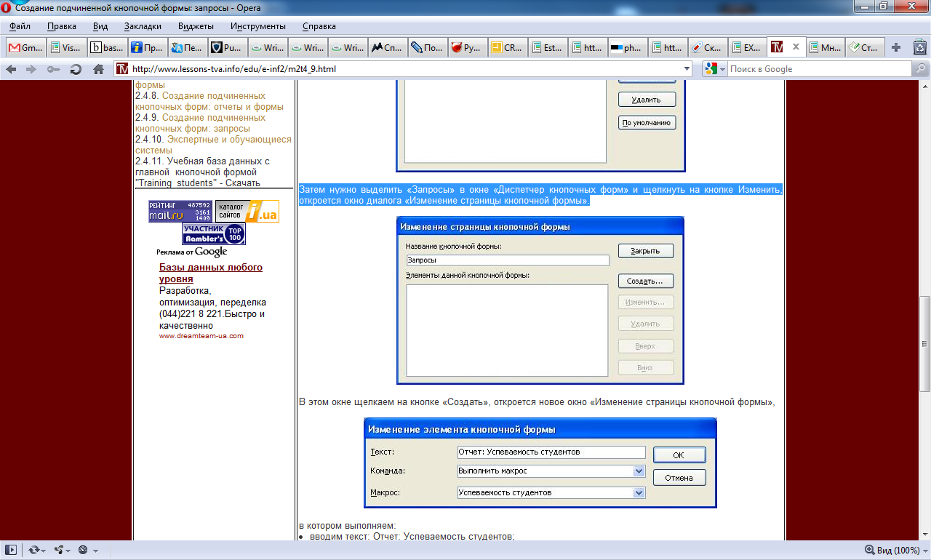Click the Rambler's Top 100 banner
Image resolution: width=931 pixels, height=560 pixels.
214,233
